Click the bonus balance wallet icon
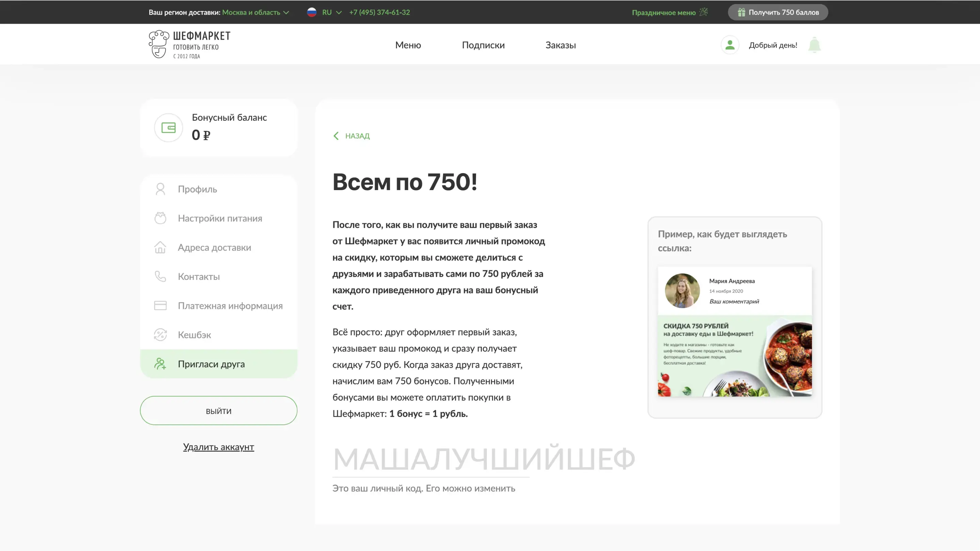The width and height of the screenshot is (980, 551). [x=168, y=128]
